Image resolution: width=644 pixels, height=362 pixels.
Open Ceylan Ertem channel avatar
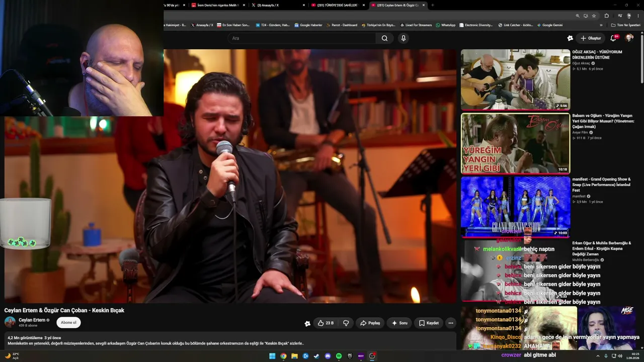pyautogui.click(x=10, y=322)
